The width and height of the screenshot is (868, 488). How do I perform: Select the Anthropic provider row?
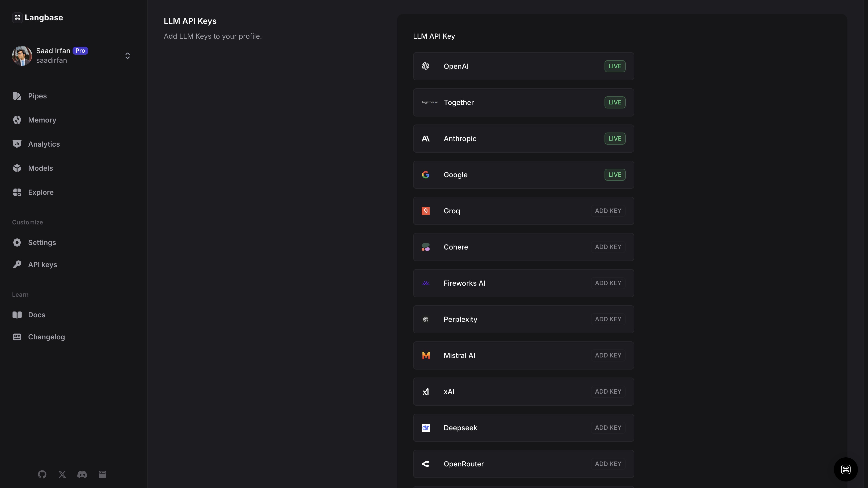[x=523, y=139]
